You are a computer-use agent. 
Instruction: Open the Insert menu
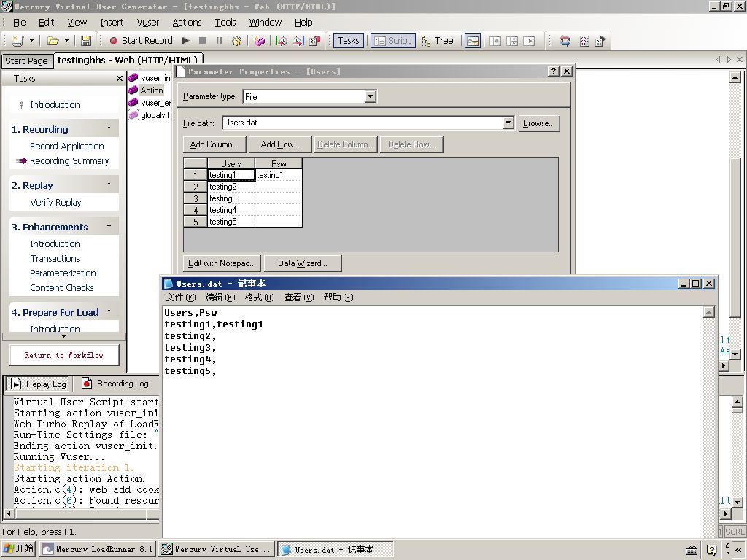click(x=112, y=23)
